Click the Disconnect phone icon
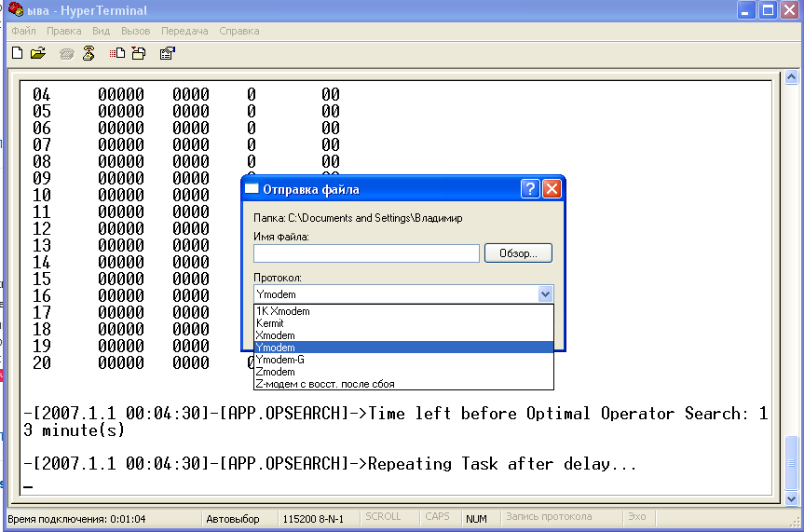The height and width of the screenshot is (532, 804). pyautogui.click(x=89, y=54)
